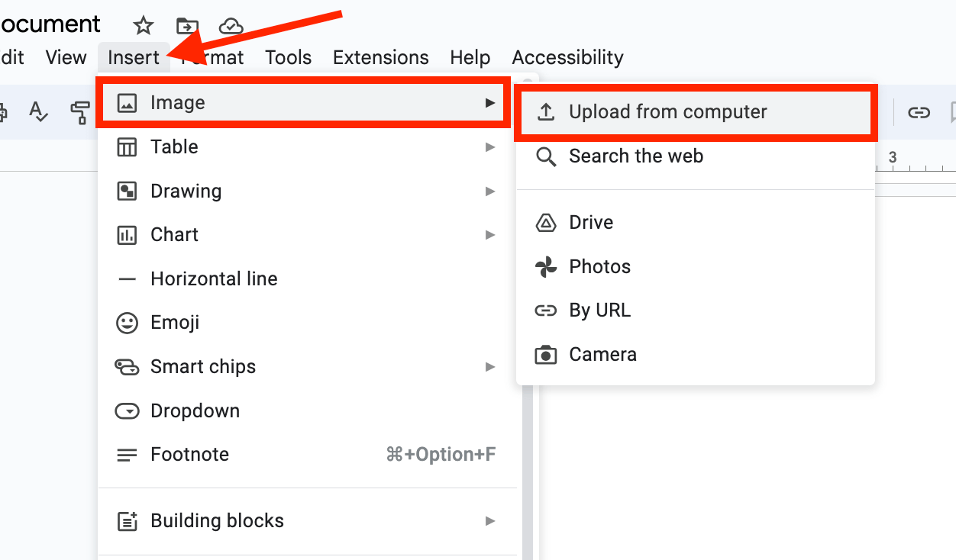Select Search the web option

coord(696,156)
